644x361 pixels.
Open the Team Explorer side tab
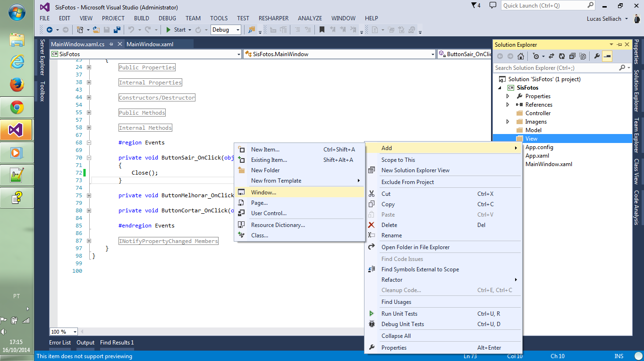pos(636,135)
